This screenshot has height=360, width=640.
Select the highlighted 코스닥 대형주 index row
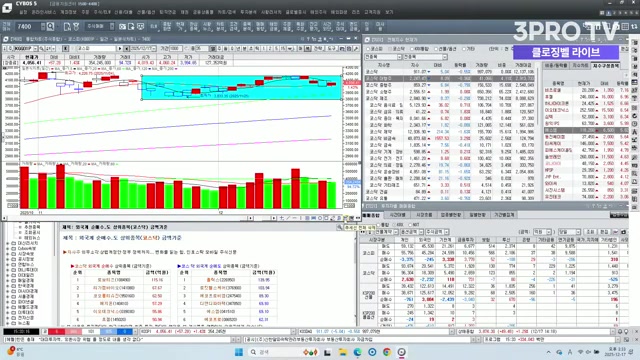pyautogui.click(x=450, y=78)
